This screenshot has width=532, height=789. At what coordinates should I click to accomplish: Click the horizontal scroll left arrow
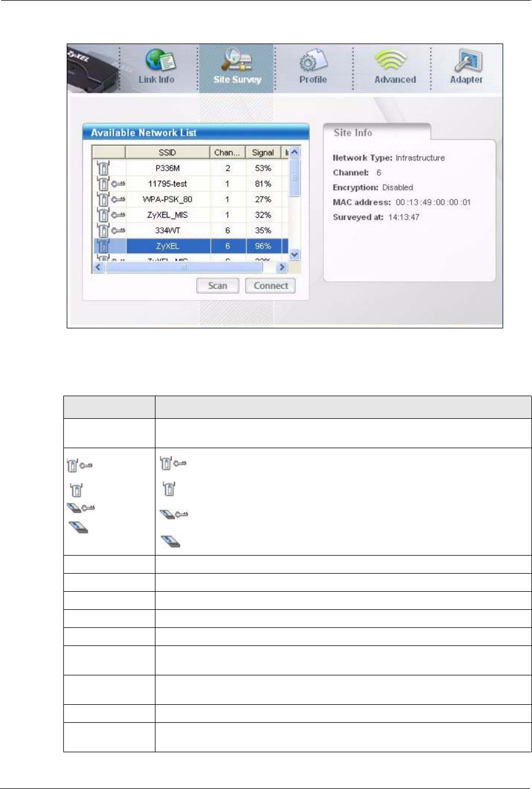tap(98, 267)
